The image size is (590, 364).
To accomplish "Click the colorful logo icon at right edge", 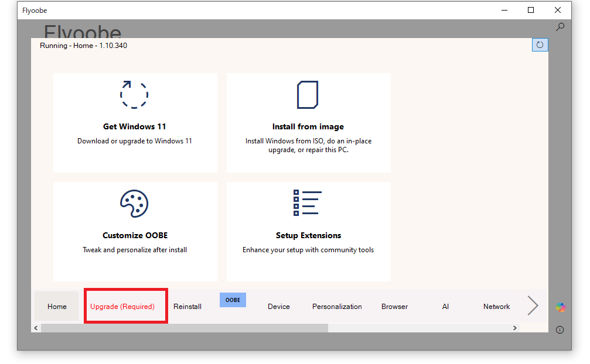I will tap(561, 307).
